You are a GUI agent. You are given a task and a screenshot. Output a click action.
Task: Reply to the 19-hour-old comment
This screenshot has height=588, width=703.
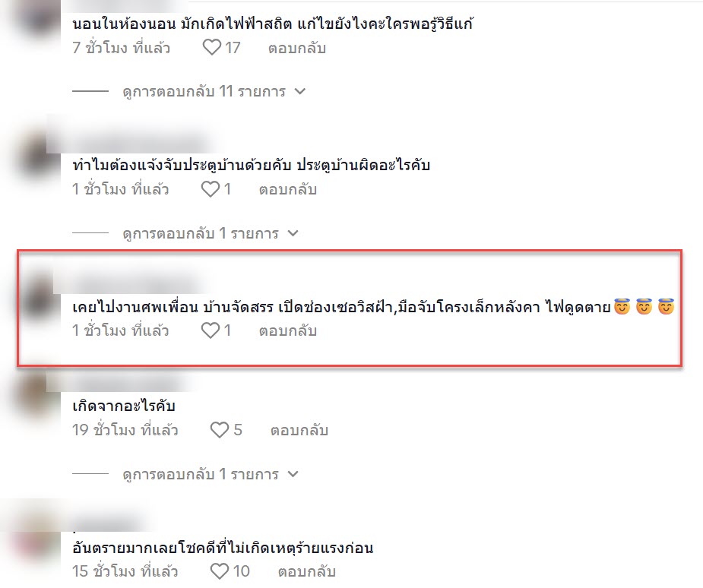(x=299, y=430)
